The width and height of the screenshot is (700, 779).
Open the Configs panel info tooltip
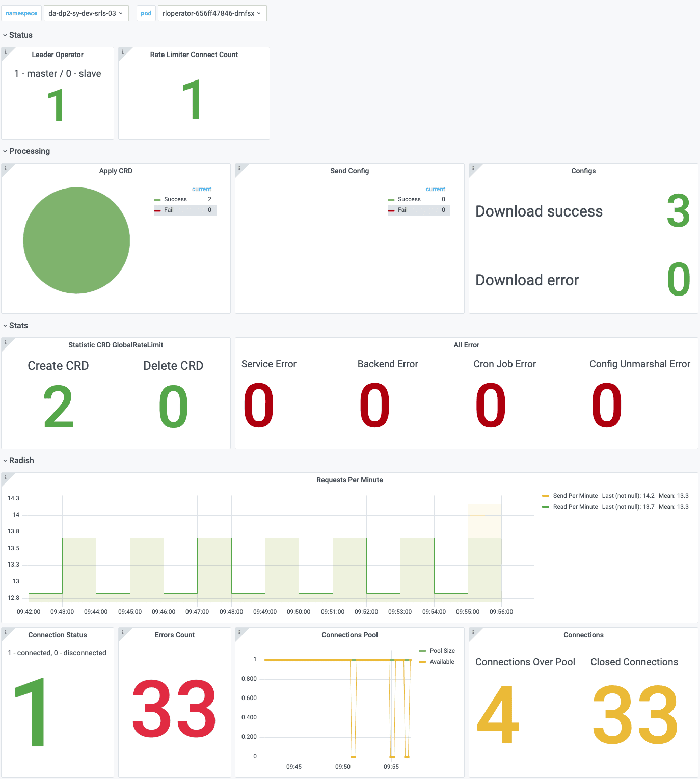click(x=473, y=167)
